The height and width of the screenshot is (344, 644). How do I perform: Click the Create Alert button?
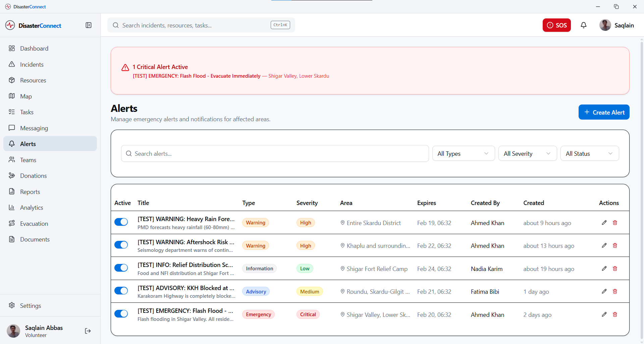tap(603, 112)
